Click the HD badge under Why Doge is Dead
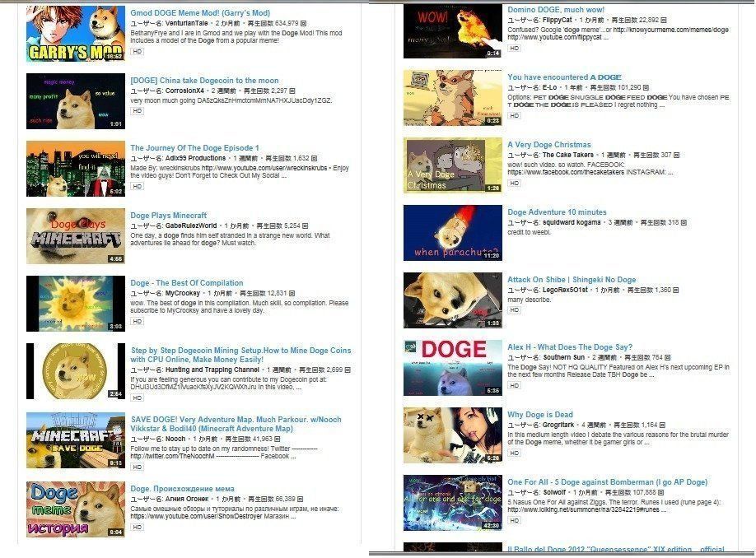This screenshot has width=756, height=558. [x=514, y=453]
